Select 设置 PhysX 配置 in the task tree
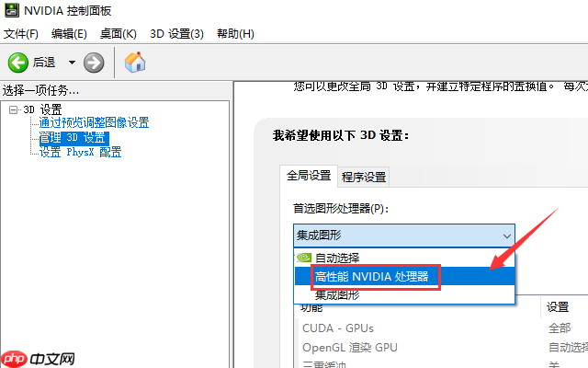 [x=80, y=152]
